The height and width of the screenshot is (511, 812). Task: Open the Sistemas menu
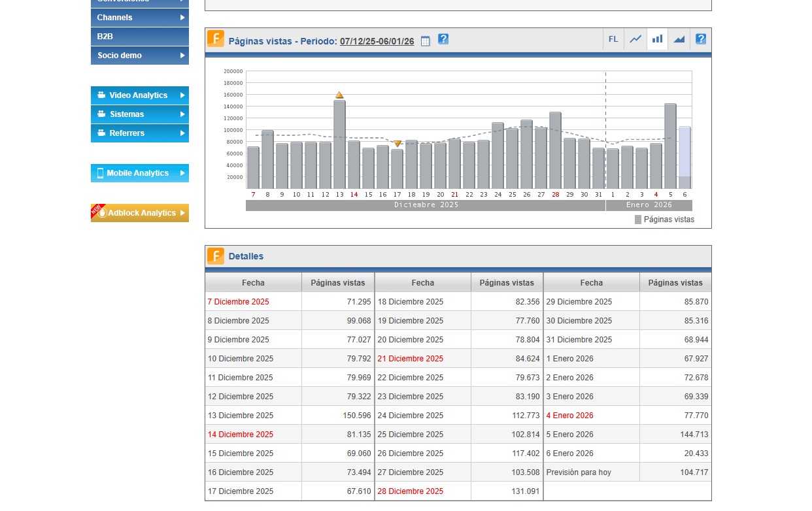pyautogui.click(x=140, y=114)
